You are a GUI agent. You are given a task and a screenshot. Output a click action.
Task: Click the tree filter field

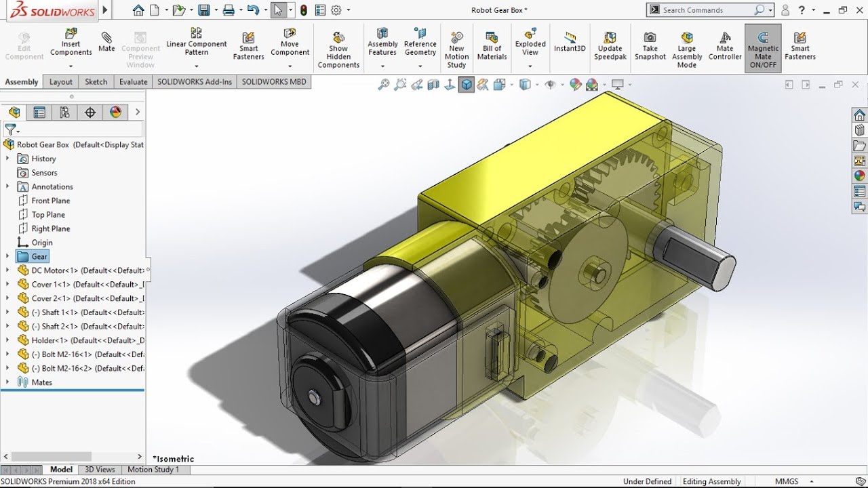click(73, 129)
